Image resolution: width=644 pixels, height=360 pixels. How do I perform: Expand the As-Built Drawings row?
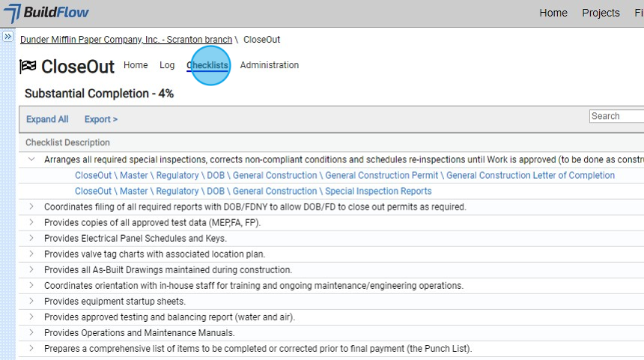pos(31,269)
